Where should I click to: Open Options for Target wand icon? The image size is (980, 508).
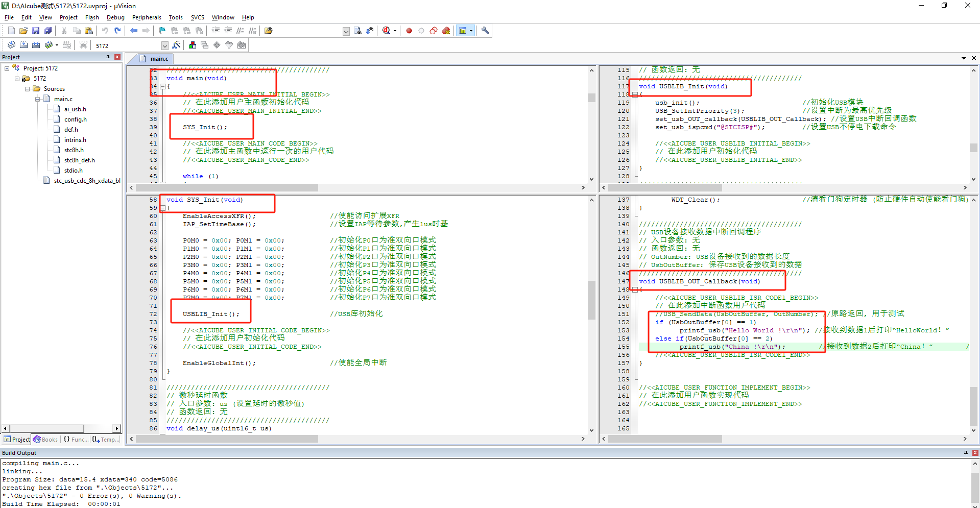[x=176, y=45]
